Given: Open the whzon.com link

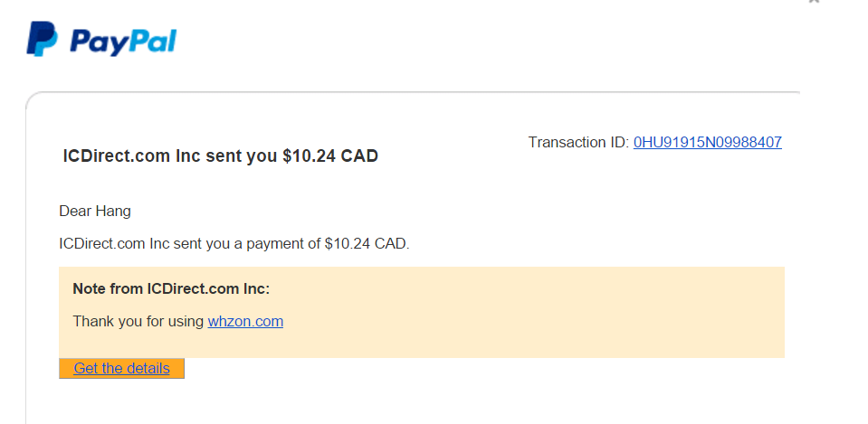Looking at the screenshot, I should 245,321.
